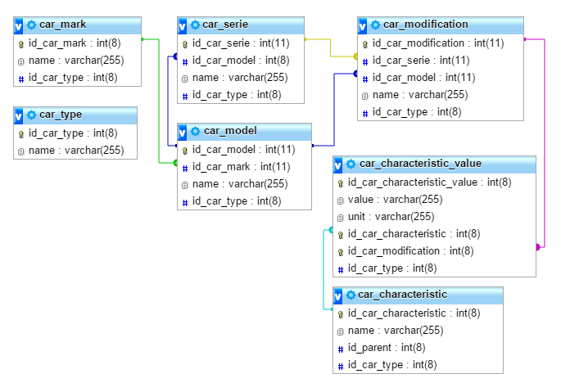This screenshot has height=392, width=561.
Task: Open the gear options icon of car_model
Action: click(195, 131)
